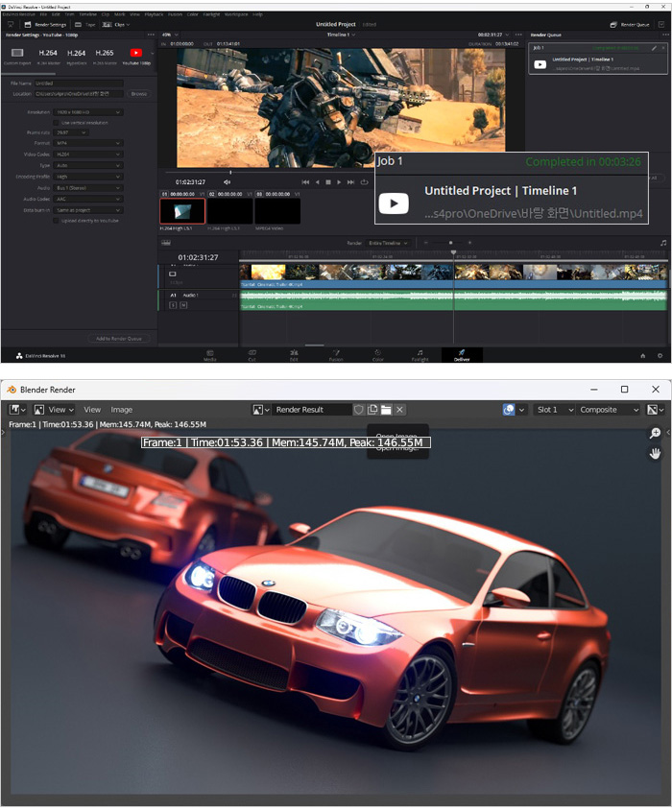The height and width of the screenshot is (810, 672).
Task: Play forward in Resolve viewer
Action: [x=339, y=181]
